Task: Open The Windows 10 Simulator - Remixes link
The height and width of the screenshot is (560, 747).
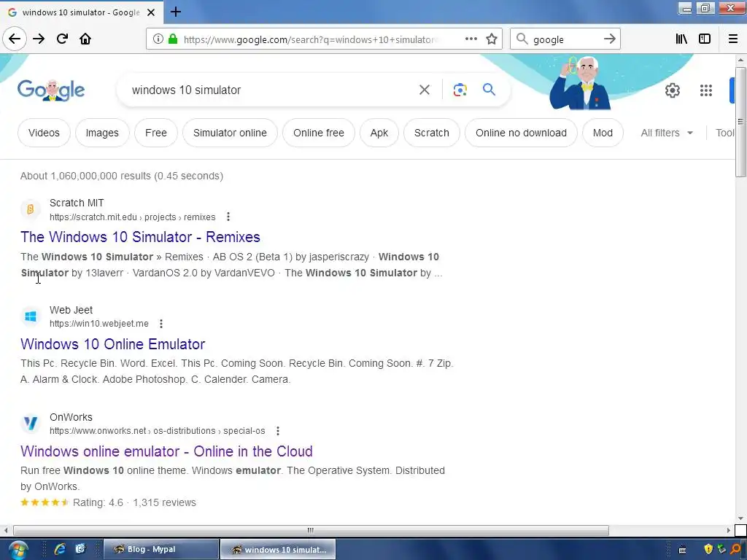Action: pos(140,237)
